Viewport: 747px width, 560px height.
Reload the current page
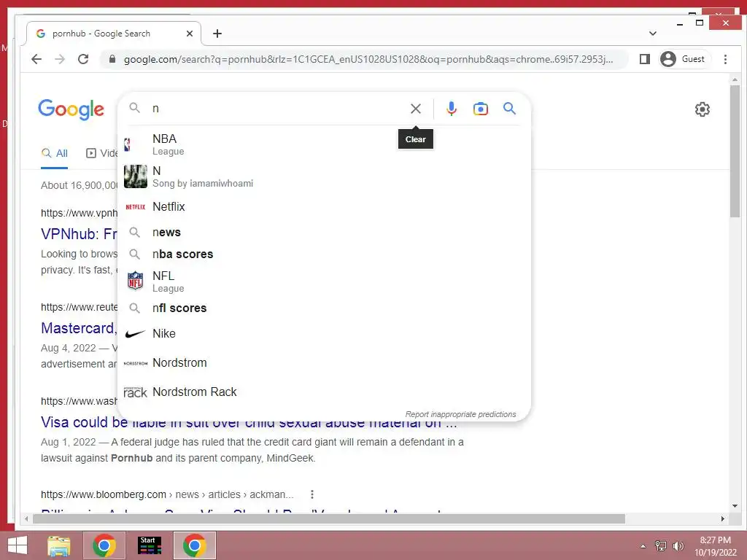(83, 59)
